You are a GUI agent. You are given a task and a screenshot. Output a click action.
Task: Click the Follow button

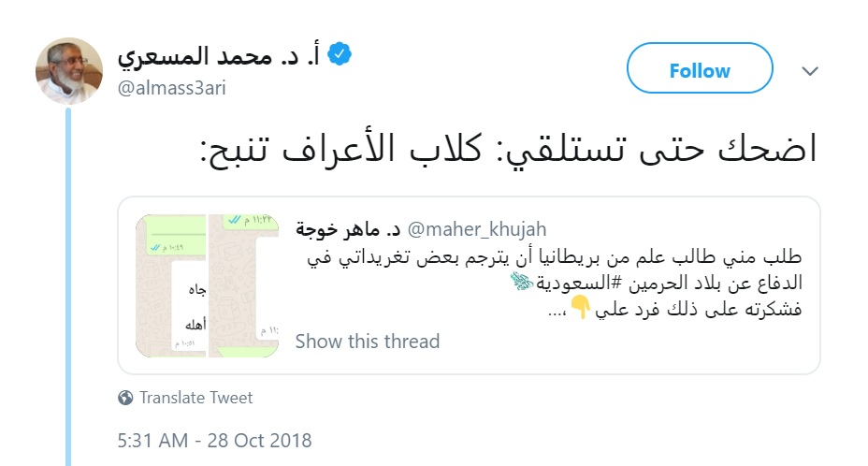(700, 68)
